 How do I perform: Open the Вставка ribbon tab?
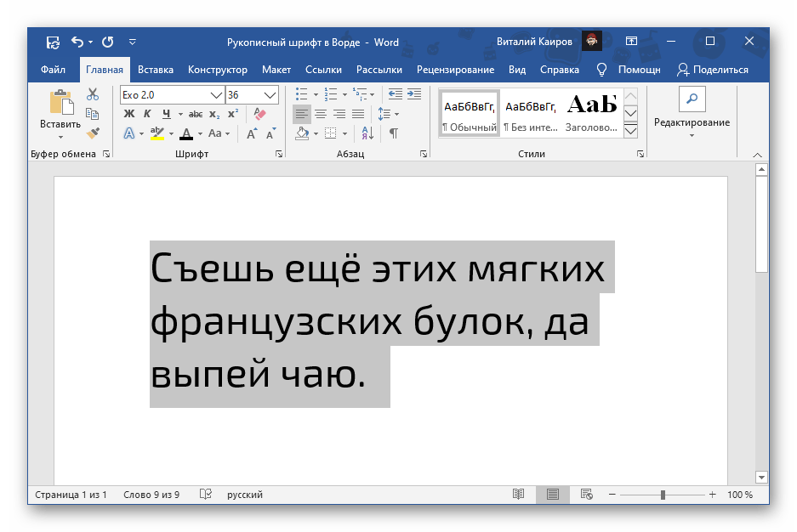click(155, 70)
